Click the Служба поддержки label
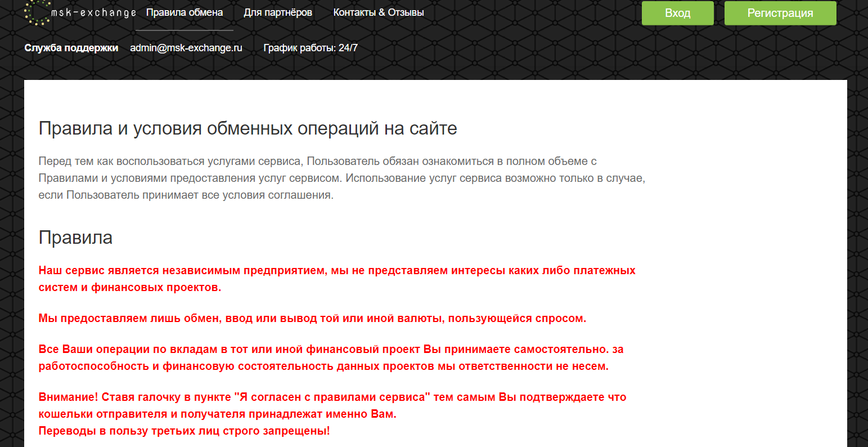The width and height of the screenshot is (868, 447). point(71,48)
